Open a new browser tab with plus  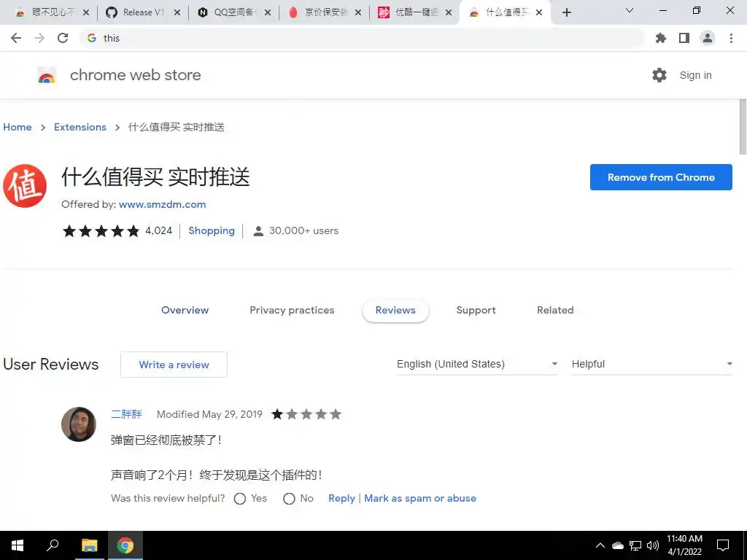click(x=566, y=12)
